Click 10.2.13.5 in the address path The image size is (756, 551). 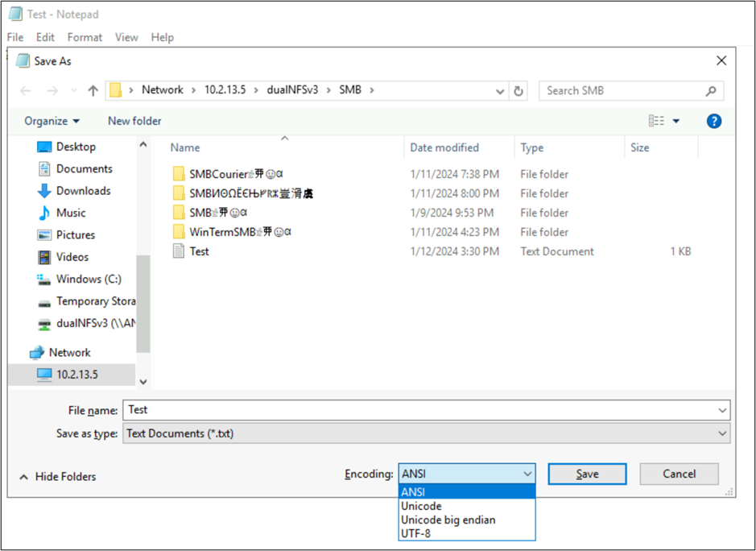(225, 90)
